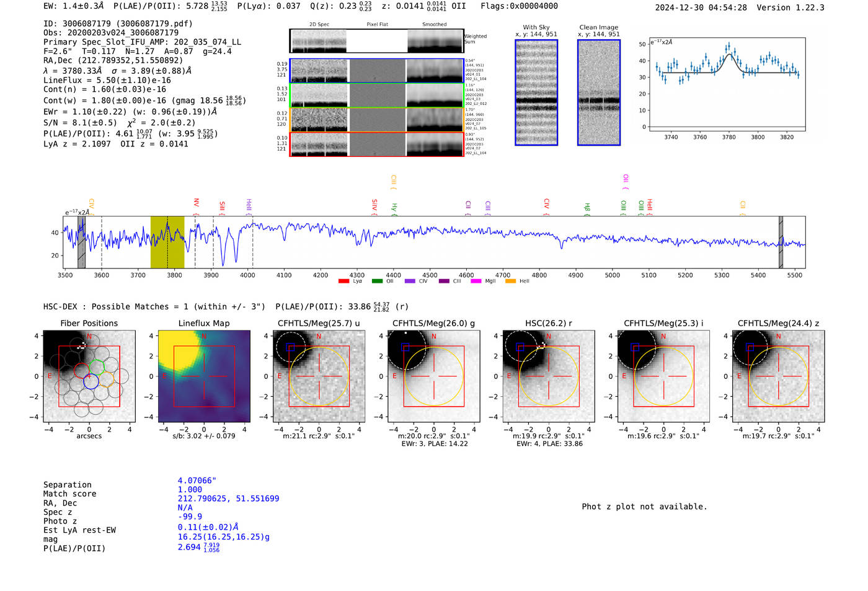Click the "Primary Spec_Slot_IFU_AMP" line
Screen dimensions: 868x591
click(143, 42)
